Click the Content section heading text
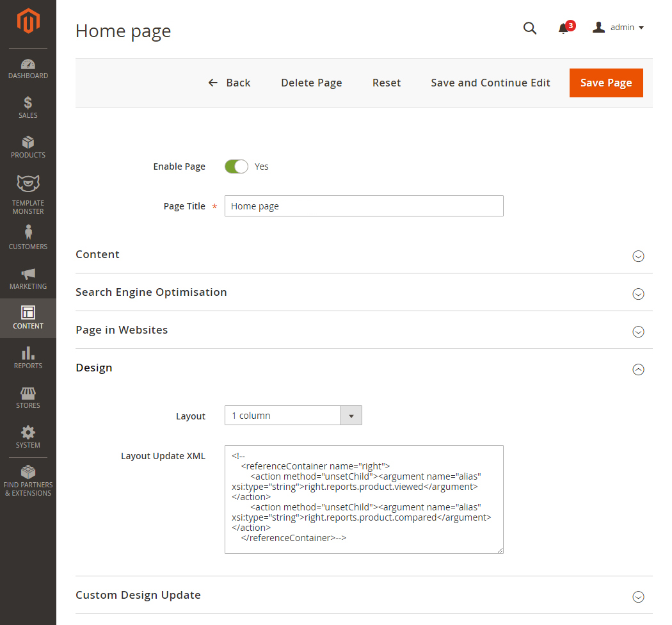The image size is (672, 625). [98, 254]
